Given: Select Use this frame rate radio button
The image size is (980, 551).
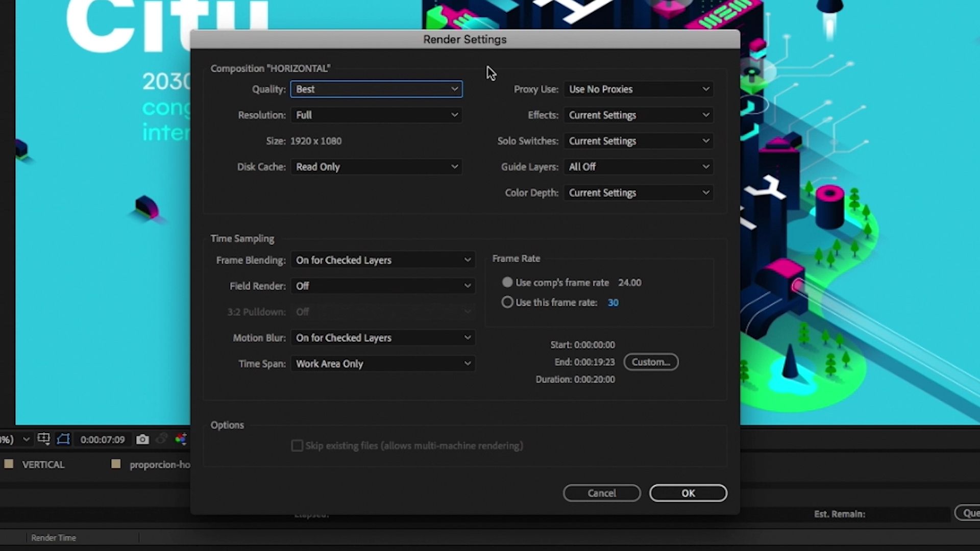Looking at the screenshot, I should pos(507,303).
